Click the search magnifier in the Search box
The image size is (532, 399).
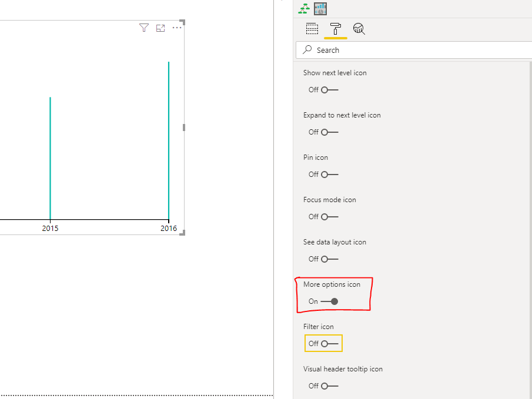[306, 50]
